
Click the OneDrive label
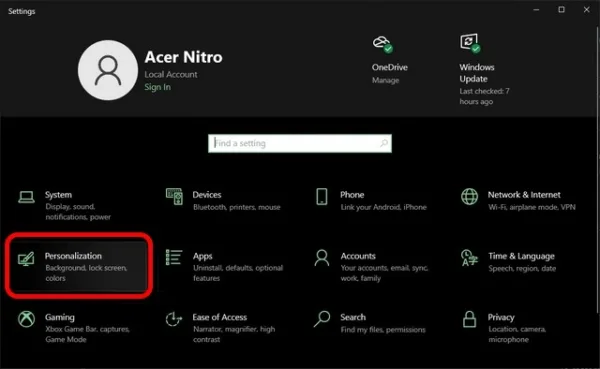(390, 67)
